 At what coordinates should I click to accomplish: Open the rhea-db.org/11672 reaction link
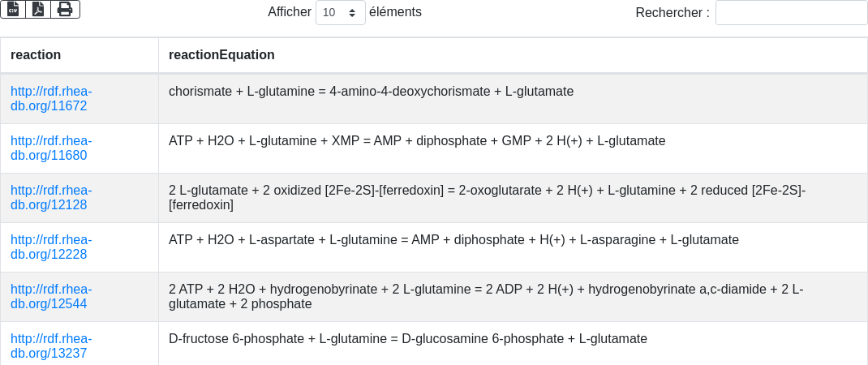pyautogui.click(x=50, y=99)
